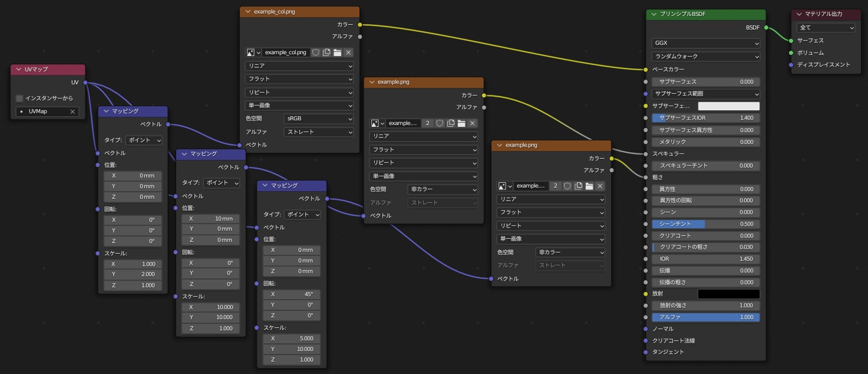868x374 pixels.
Task: Clear the UVMap name with its X button
Action: (x=73, y=111)
